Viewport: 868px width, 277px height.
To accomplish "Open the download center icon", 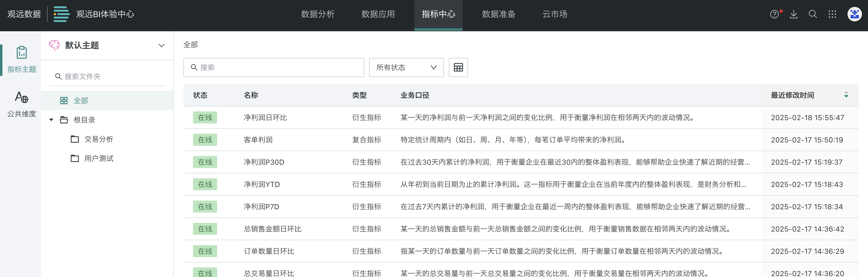I will click(x=794, y=14).
